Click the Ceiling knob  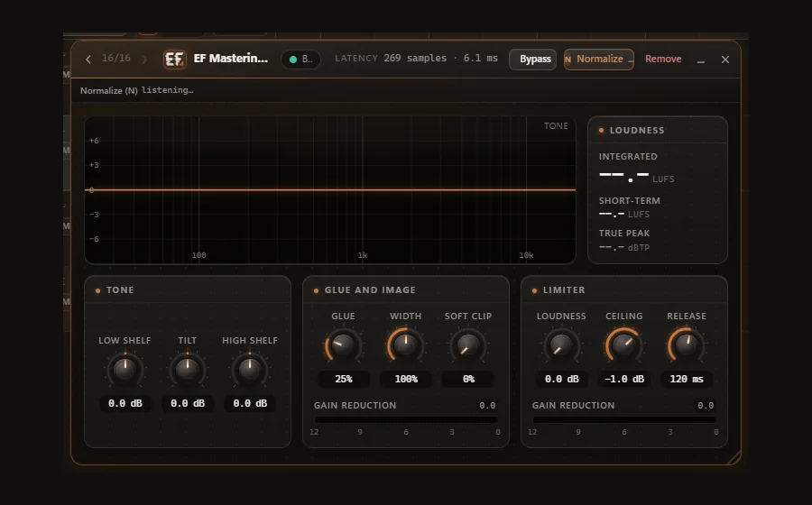click(x=624, y=345)
